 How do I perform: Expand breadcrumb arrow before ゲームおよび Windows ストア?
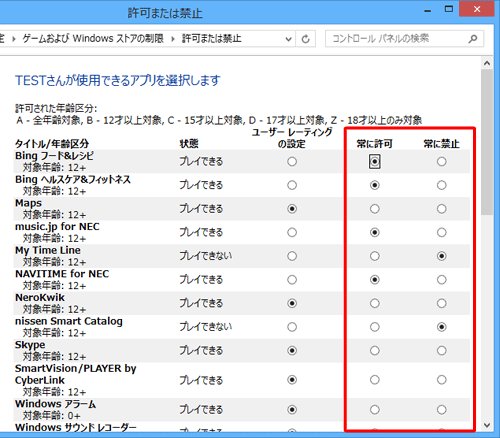[x=14, y=39]
